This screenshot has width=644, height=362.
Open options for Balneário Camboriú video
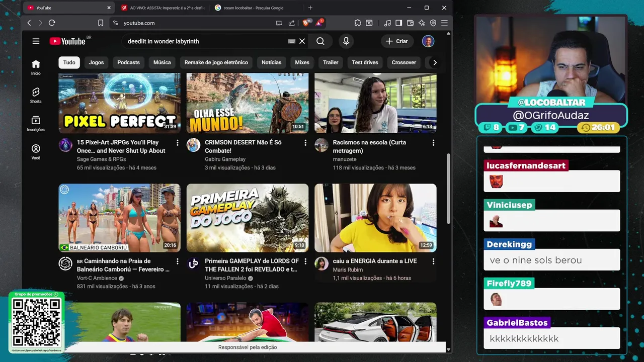tap(177, 261)
